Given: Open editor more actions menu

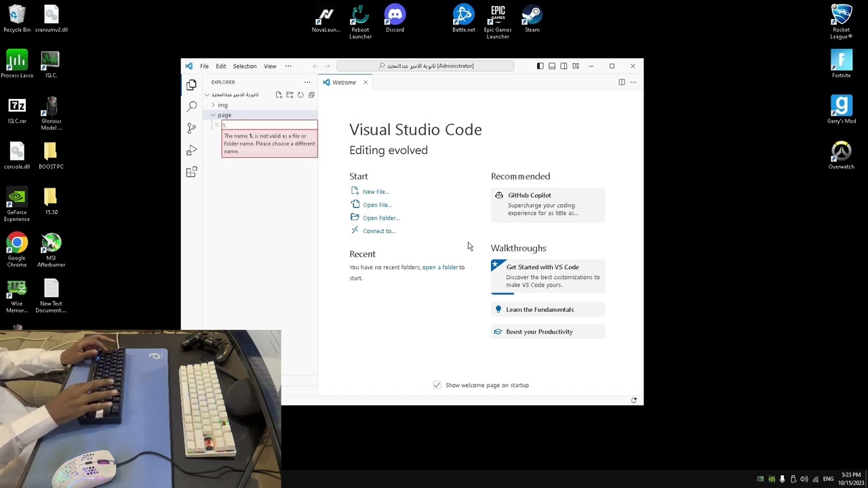Looking at the screenshot, I should coord(633,82).
